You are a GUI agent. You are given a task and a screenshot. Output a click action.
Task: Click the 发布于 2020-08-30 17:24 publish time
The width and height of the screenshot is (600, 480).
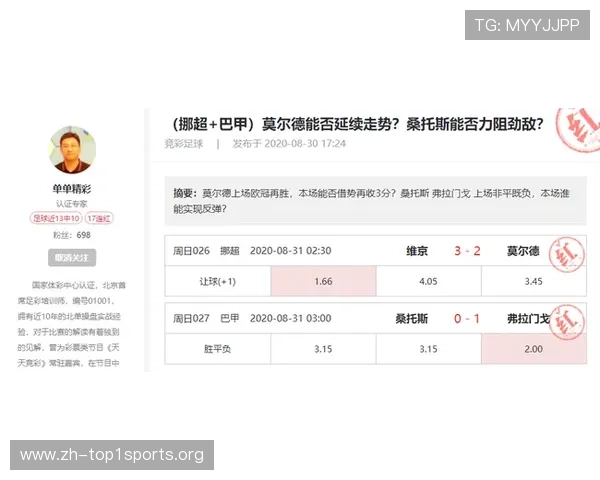pyautogui.click(x=289, y=144)
